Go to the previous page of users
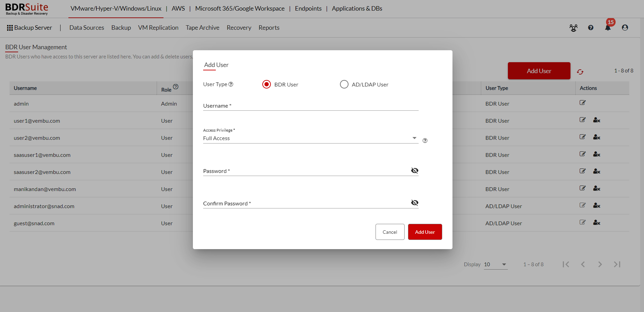Screen dimensions: 644x312 pyautogui.click(x=583, y=264)
